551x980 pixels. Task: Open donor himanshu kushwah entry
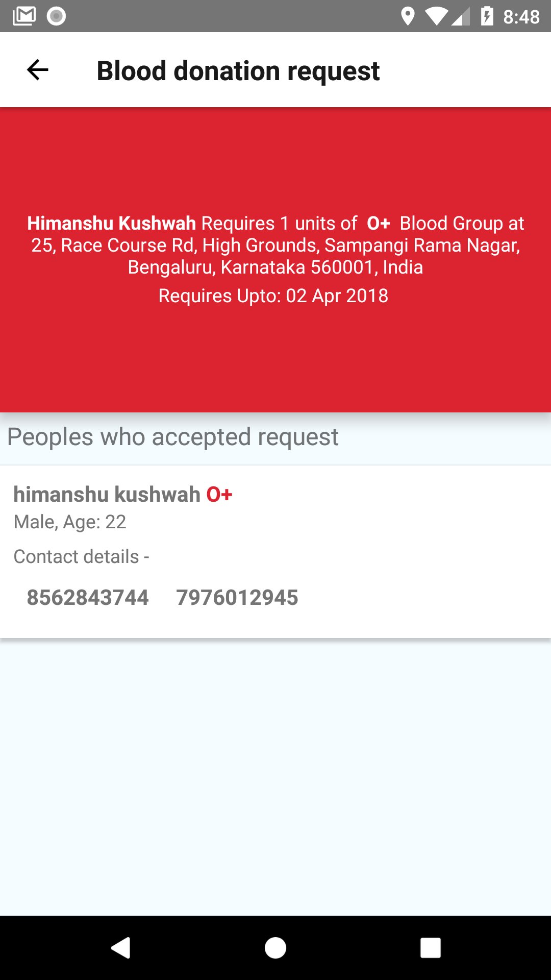(275, 552)
